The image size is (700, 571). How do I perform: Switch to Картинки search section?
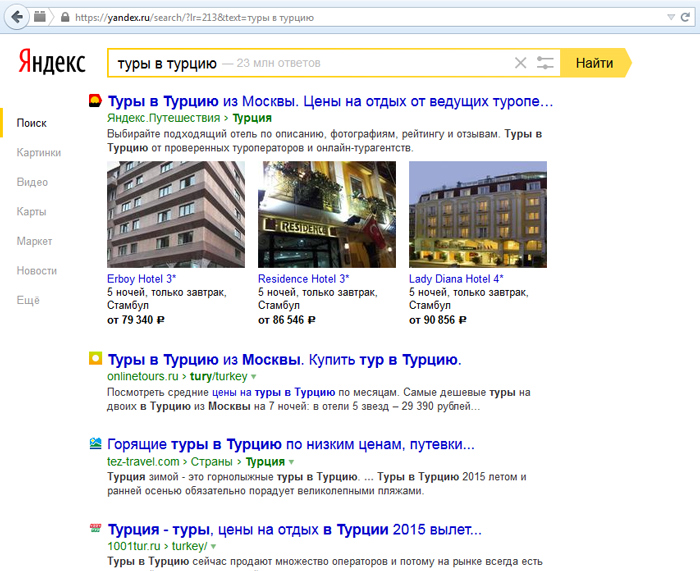(39, 153)
